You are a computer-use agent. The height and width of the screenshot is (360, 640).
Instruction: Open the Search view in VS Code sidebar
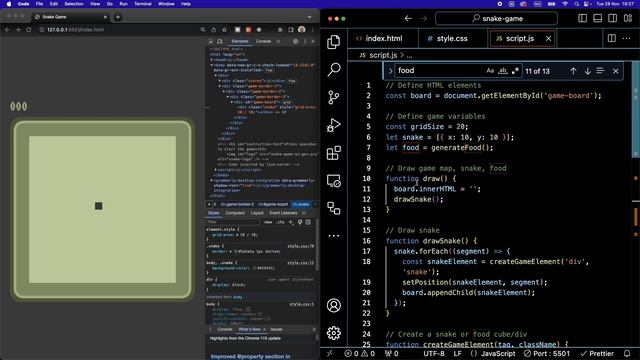pos(333,69)
